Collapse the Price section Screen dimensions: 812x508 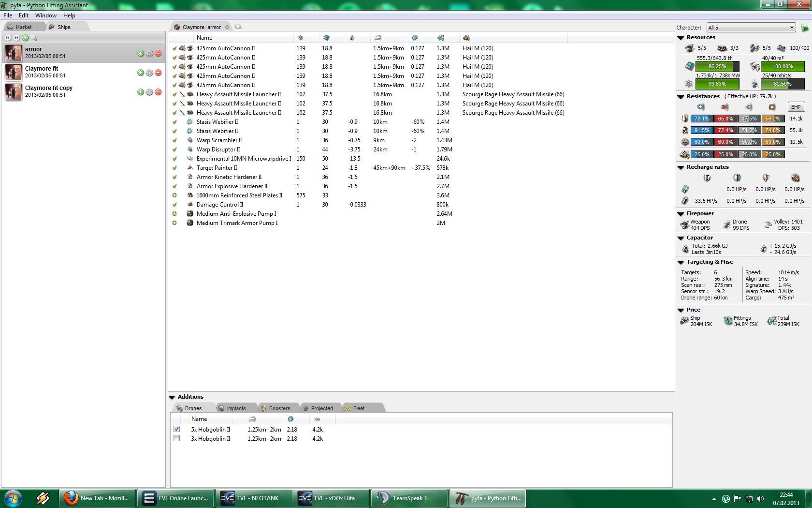click(x=681, y=310)
